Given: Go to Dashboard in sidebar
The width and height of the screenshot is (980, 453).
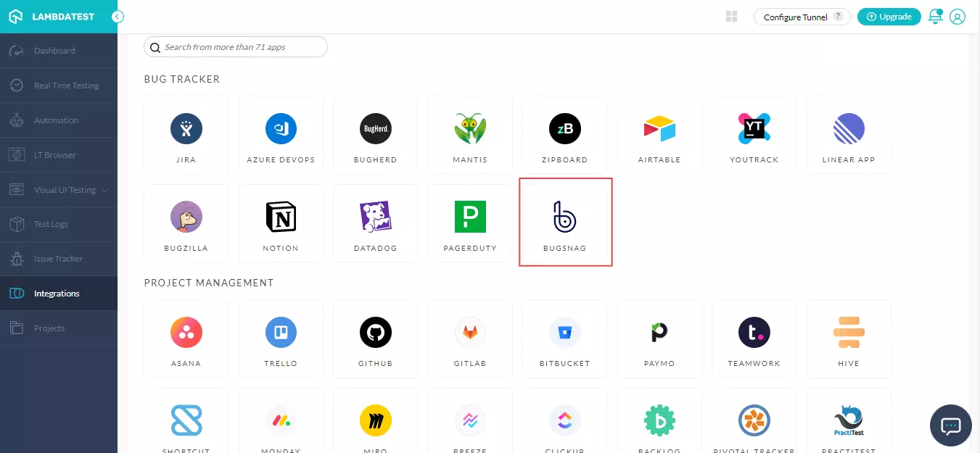Looking at the screenshot, I should click(54, 51).
